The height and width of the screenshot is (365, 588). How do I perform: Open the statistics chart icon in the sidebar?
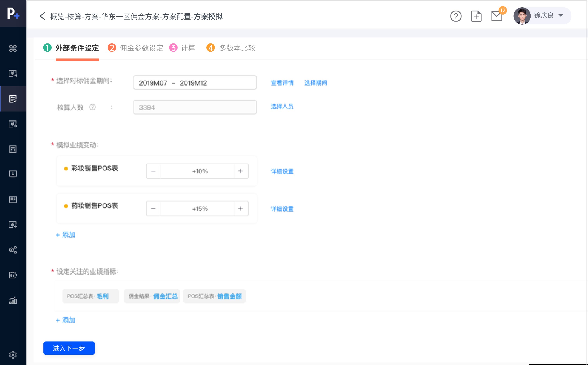click(x=13, y=301)
